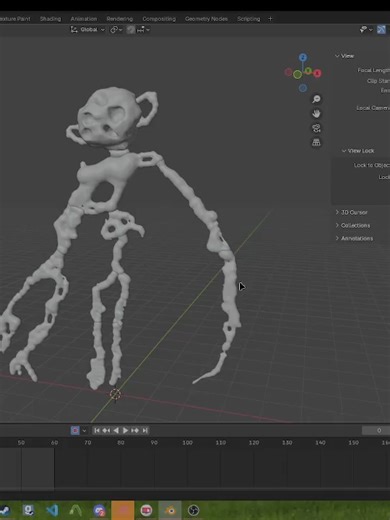Switch to the Compositing workspace tab

pos(159,19)
